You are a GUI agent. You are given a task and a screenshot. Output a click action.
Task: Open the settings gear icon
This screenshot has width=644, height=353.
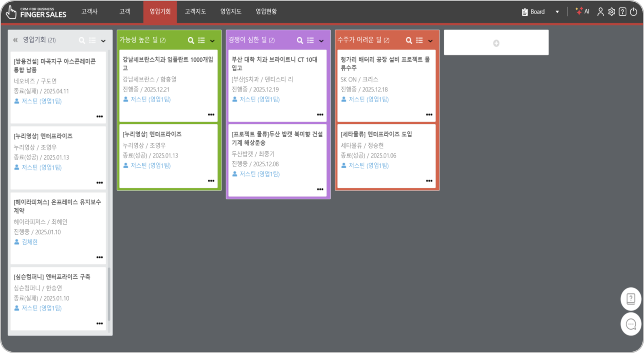coord(611,12)
